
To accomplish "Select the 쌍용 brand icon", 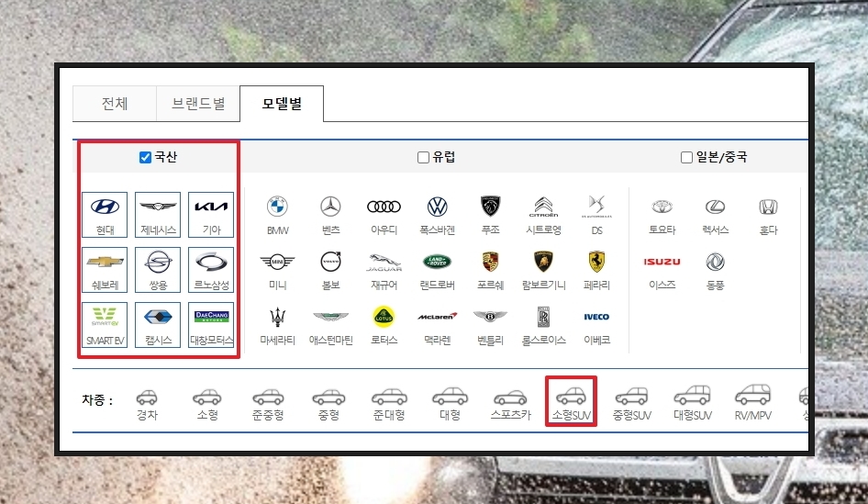I will tap(158, 270).
